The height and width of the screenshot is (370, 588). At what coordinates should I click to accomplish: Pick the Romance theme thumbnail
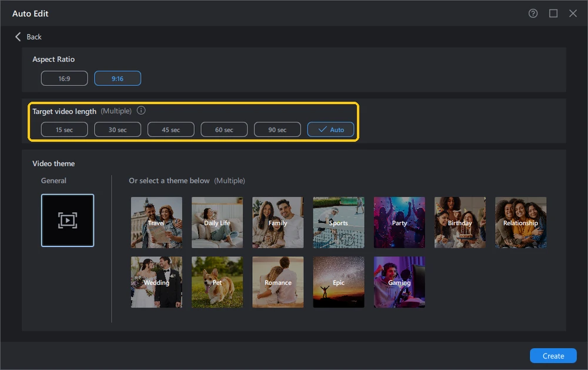(278, 282)
